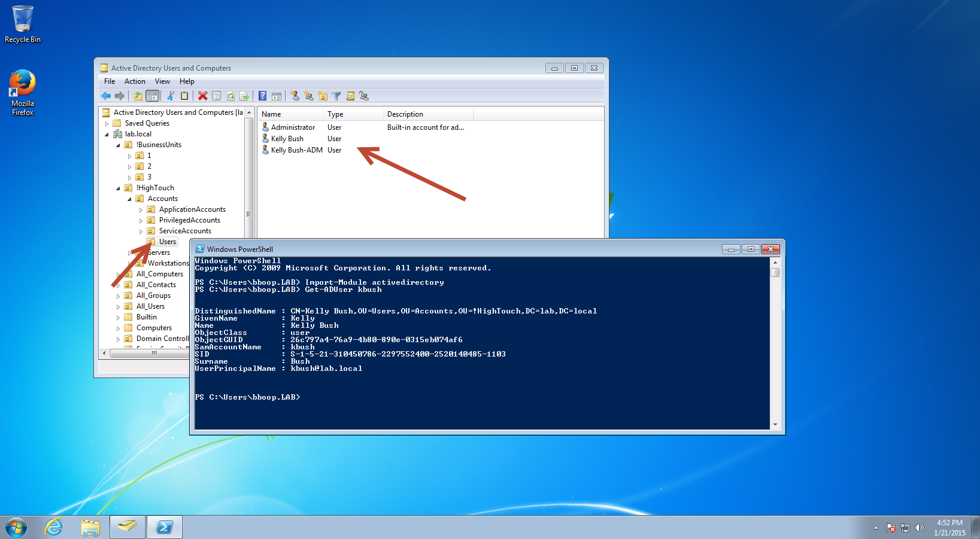Expand the PrivilegedAccounts node
The image size is (980, 539).
pos(141,221)
